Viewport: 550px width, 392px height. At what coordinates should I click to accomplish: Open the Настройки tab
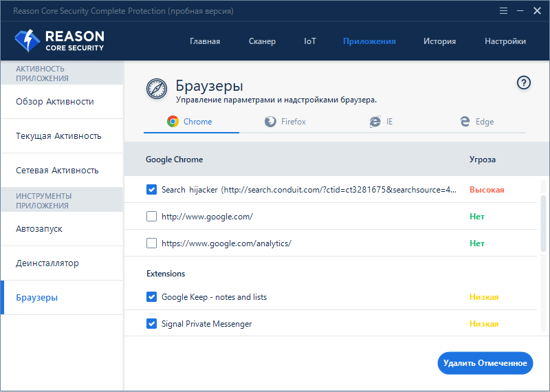point(505,41)
